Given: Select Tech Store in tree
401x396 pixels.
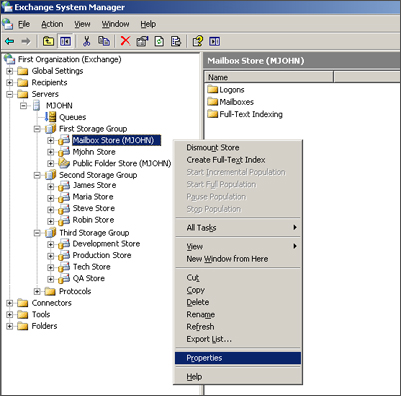Looking at the screenshot, I should point(92,267).
